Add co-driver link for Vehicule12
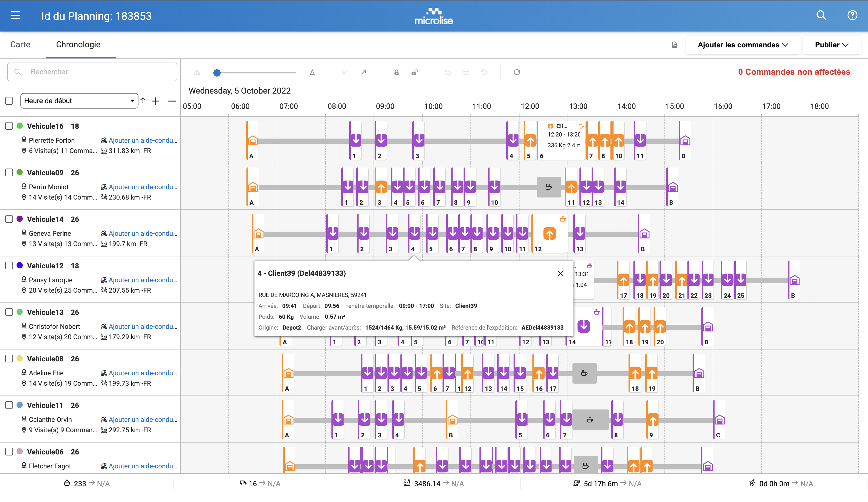This screenshot has height=502, width=868. point(143,280)
